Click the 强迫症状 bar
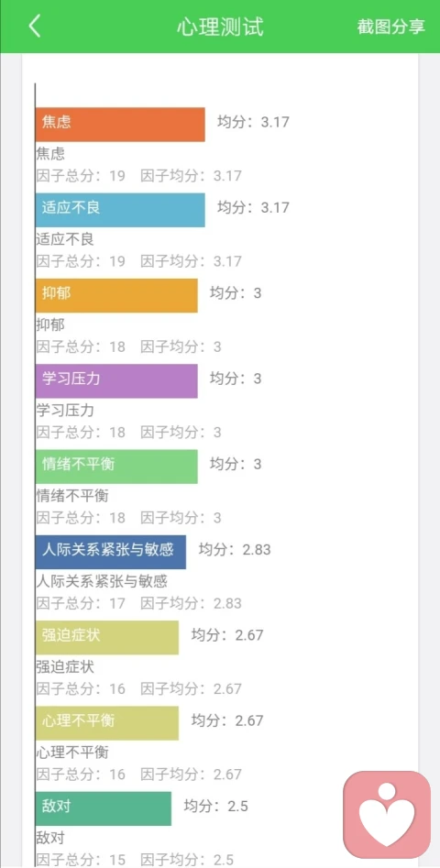Screen dimensions: 440x868 107,637
